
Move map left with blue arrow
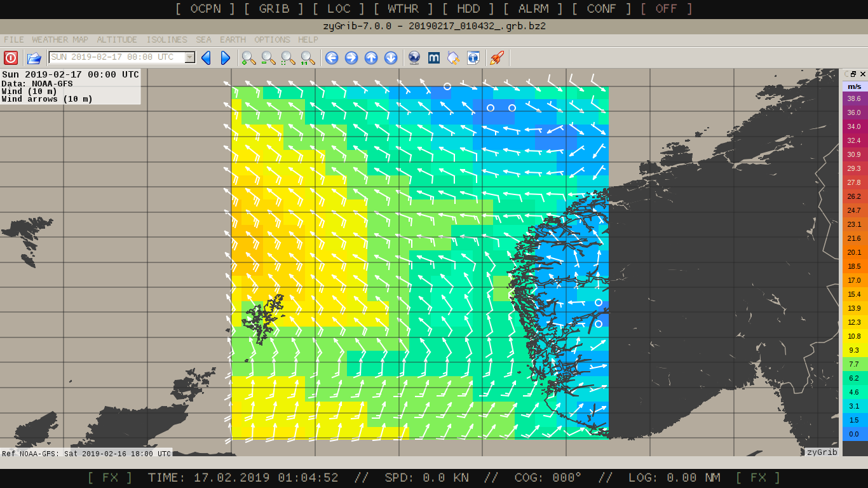(332, 58)
